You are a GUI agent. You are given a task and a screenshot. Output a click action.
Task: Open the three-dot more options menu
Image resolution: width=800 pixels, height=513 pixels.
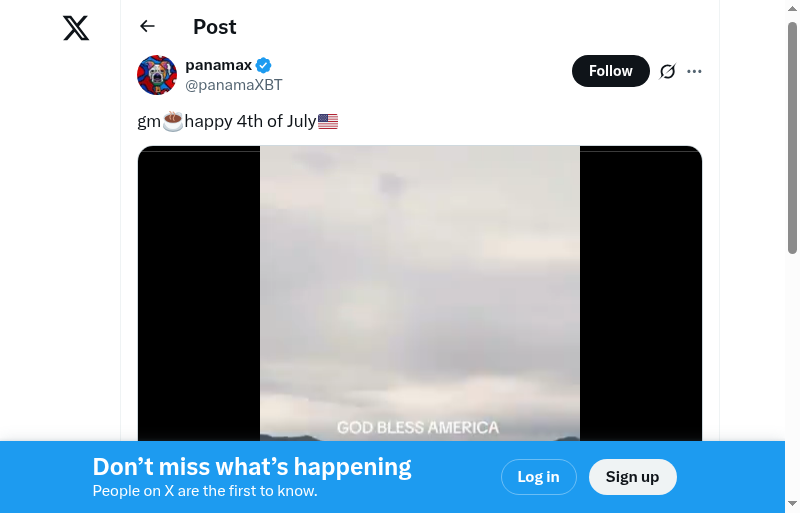[x=694, y=71]
